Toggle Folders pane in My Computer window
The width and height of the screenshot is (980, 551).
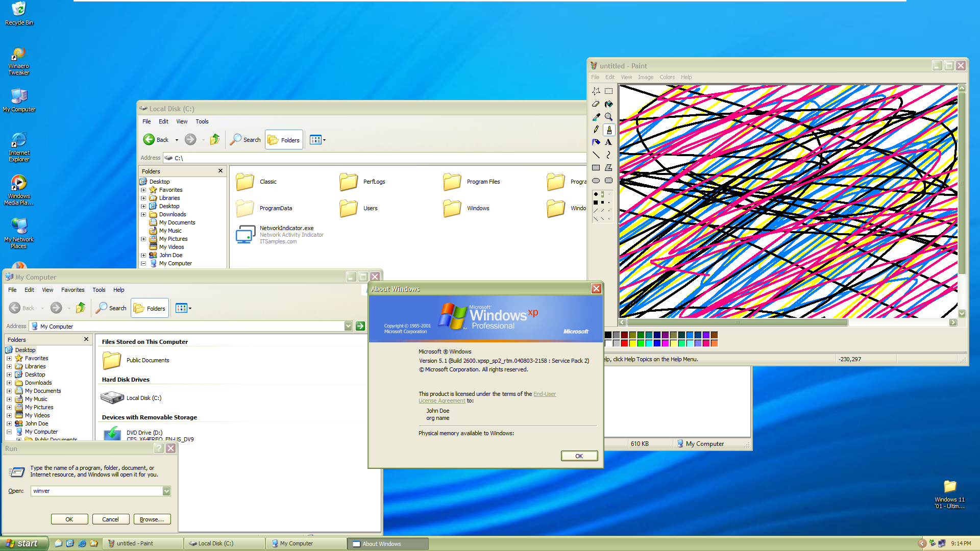(x=150, y=309)
